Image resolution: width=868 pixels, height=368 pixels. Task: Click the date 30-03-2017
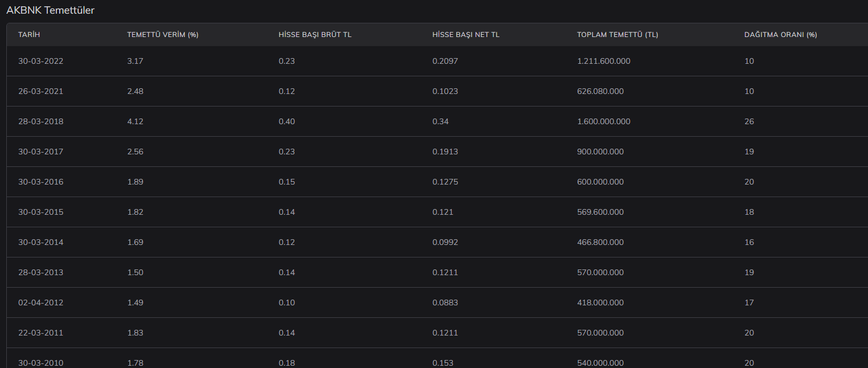(x=40, y=152)
